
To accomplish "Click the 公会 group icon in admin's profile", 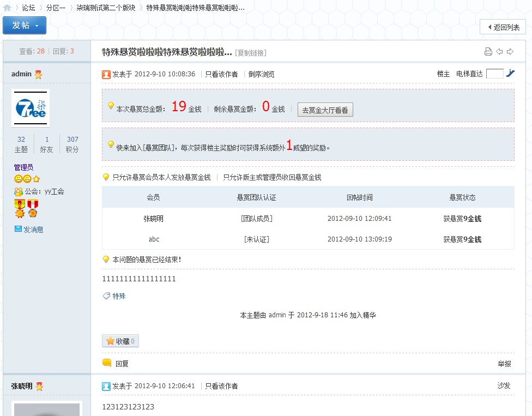I will 19,191.
